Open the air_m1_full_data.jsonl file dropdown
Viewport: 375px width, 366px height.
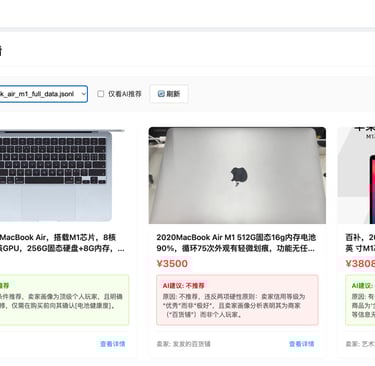click(43, 94)
